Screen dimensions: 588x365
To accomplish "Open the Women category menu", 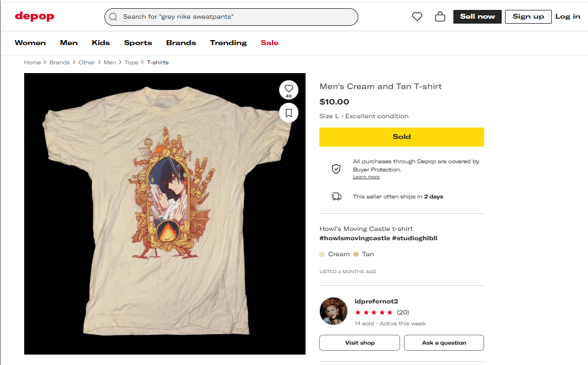I will 30,42.
